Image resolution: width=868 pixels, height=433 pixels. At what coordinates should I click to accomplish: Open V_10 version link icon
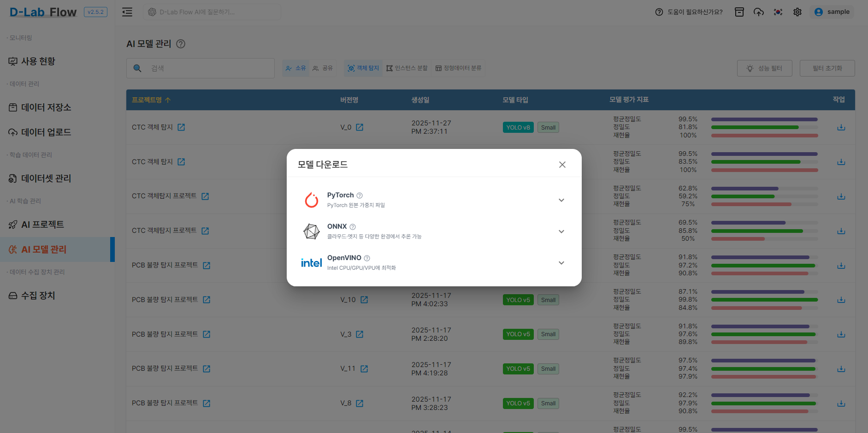tap(364, 300)
